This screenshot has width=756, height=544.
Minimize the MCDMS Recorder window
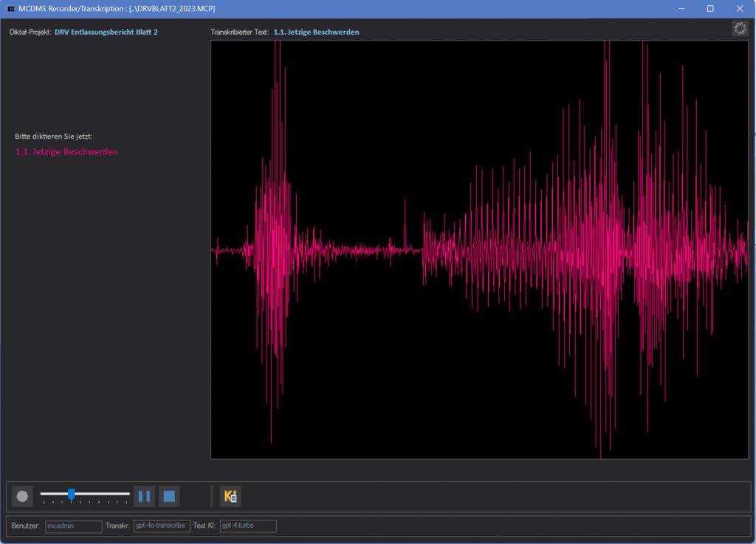pyautogui.click(x=681, y=9)
